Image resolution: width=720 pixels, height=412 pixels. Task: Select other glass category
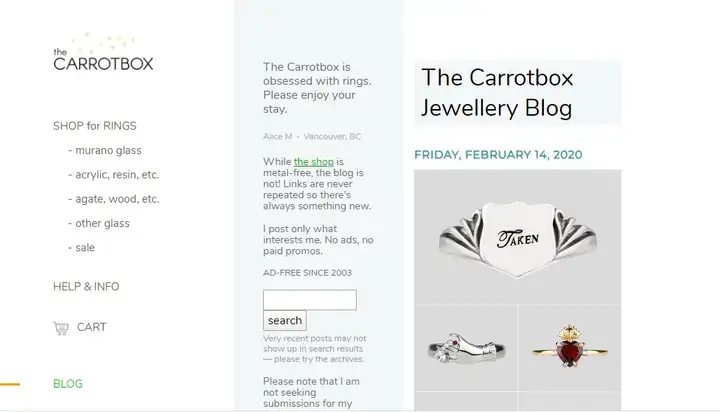99,223
